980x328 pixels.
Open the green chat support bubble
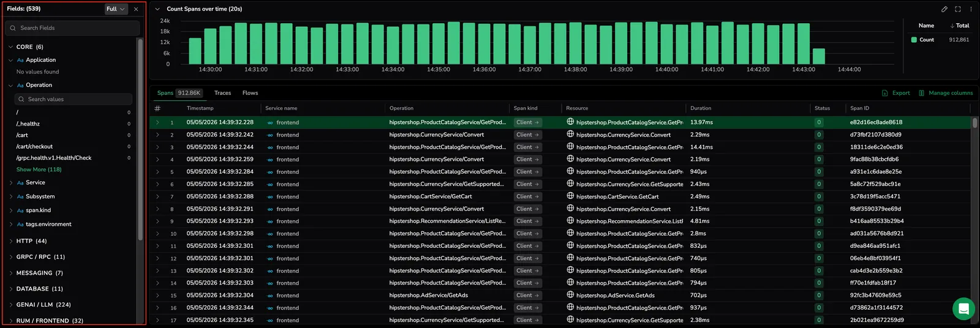tap(963, 308)
